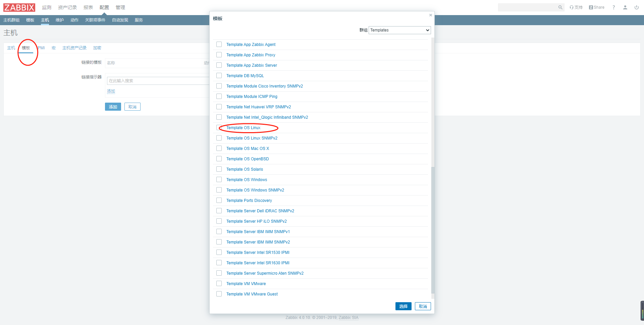Click 取消 in the template dialog
Screen dimensions: 644x325
423,306
